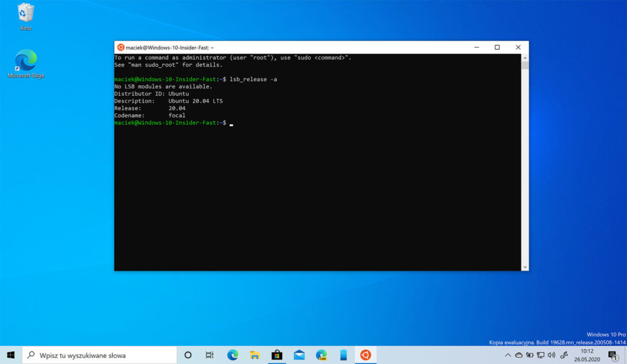Open the clock showing 10:12 26.05.2020
The image size is (627, 364).
(587, 355)
